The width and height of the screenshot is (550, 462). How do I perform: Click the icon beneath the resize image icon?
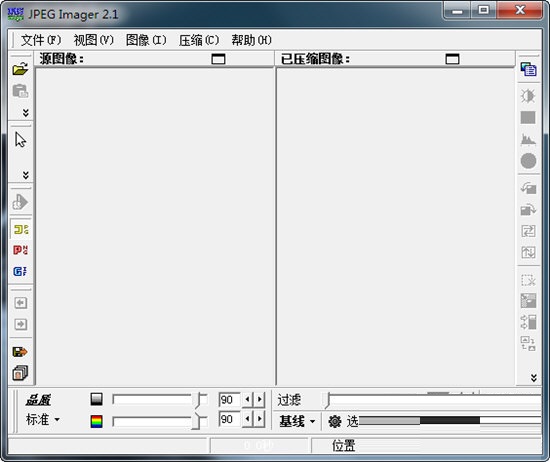(528, 322)
